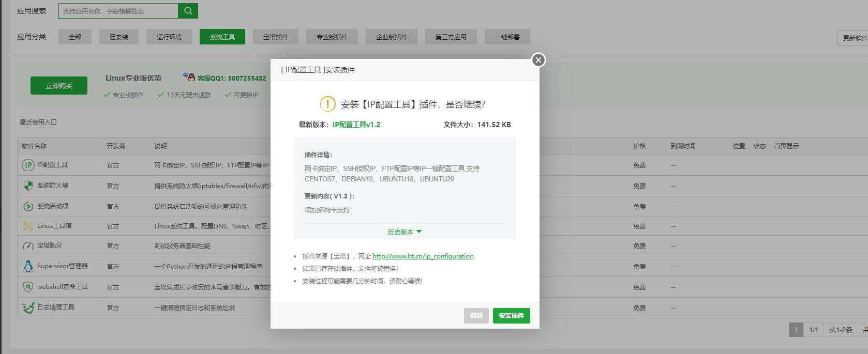The width and height of the screenshot is (868, 354).
Task: Click the 增加多网卡支持 update note
Action: 327,210
